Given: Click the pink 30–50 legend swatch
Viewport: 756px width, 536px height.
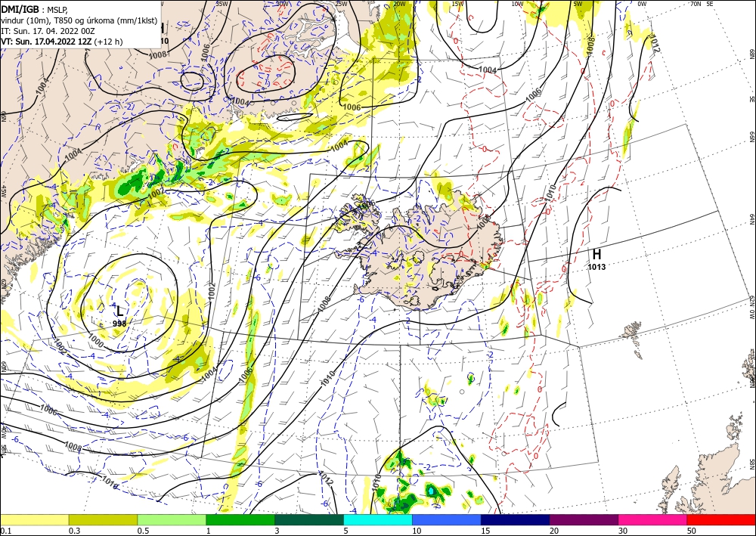Looking at the screenshot, I should tap(653, 519).
